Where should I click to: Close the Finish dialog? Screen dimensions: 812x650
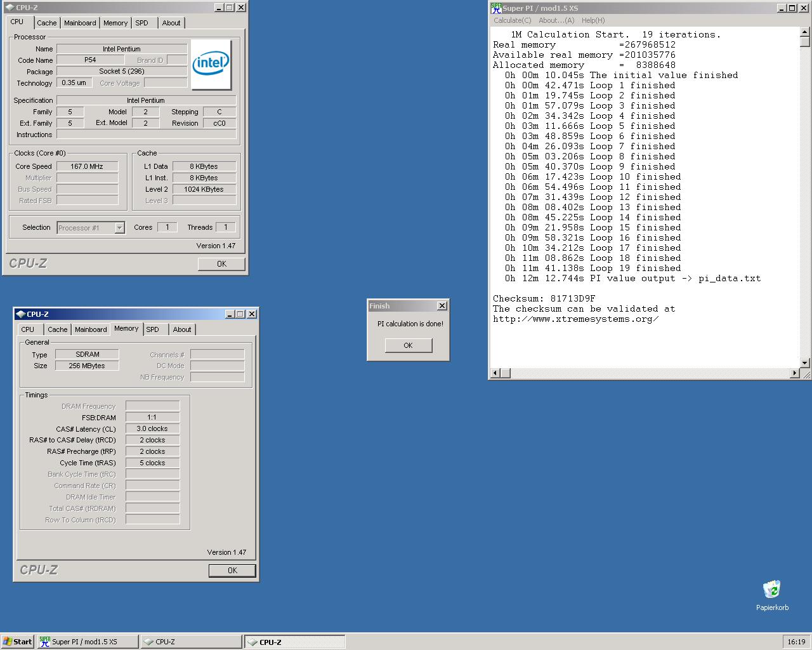point(442,306)
